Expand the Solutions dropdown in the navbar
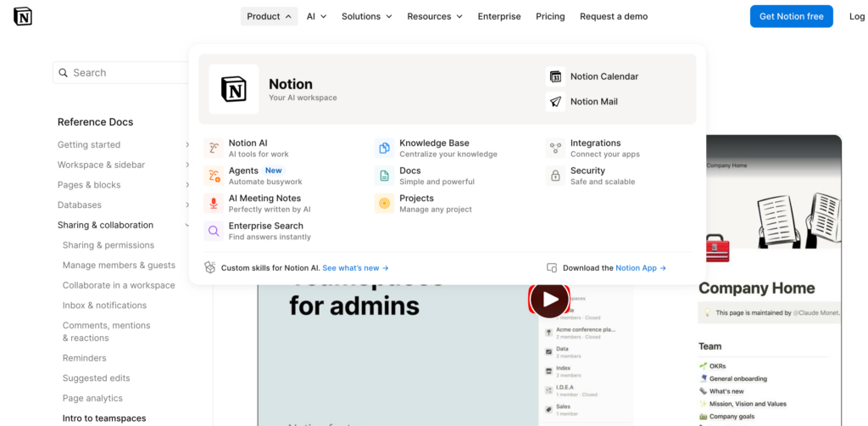The height and width of the screenshot is (426, 868). [x=366, y=16]
